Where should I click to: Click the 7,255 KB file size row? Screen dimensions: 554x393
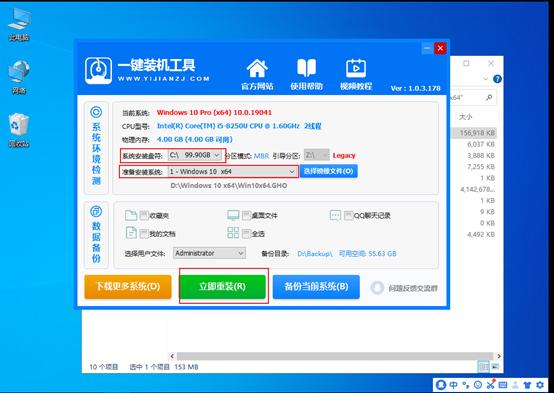(481, 166)
